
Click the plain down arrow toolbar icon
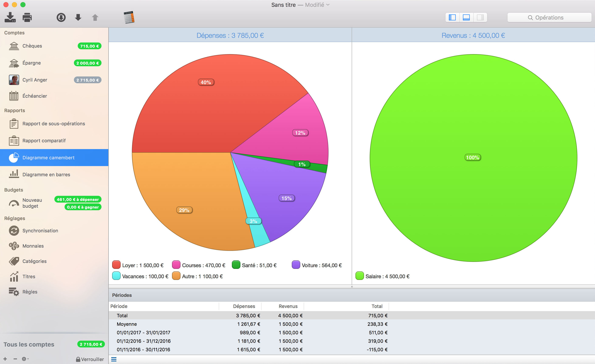(x=78, y=17)
